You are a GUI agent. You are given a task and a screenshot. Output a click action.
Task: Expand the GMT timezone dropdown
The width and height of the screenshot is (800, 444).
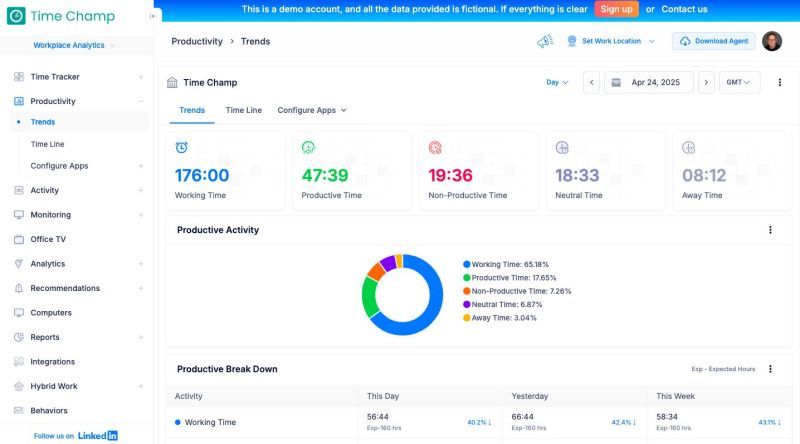(739, 83)
